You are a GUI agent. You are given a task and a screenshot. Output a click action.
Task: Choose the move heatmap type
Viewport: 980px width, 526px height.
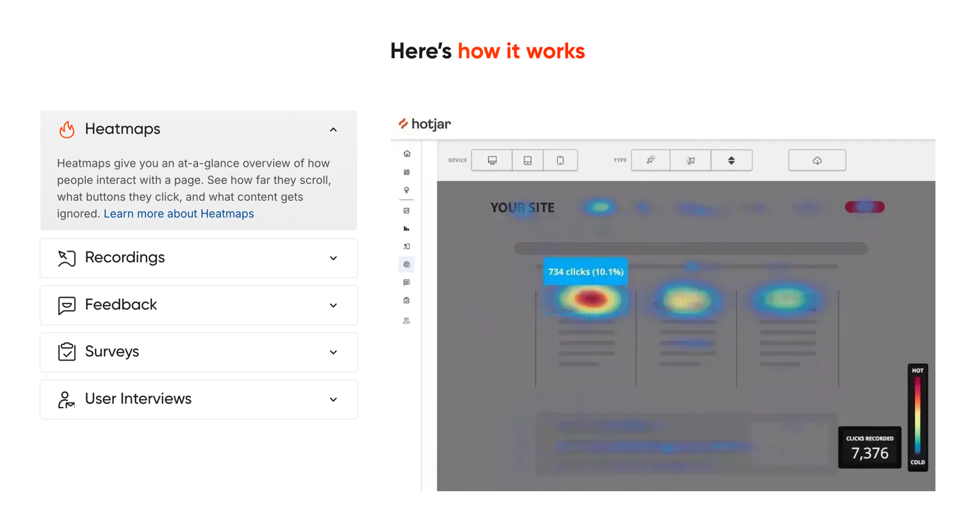tap(690, 160)
